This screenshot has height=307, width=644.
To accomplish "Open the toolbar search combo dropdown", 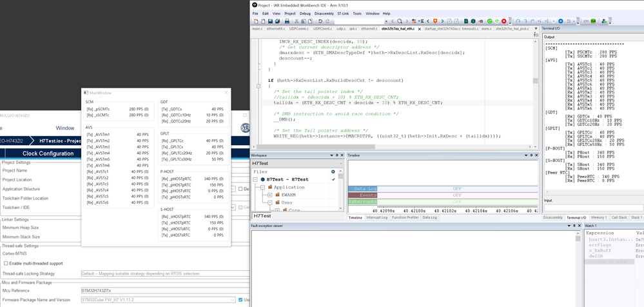I will pos(386,21).
